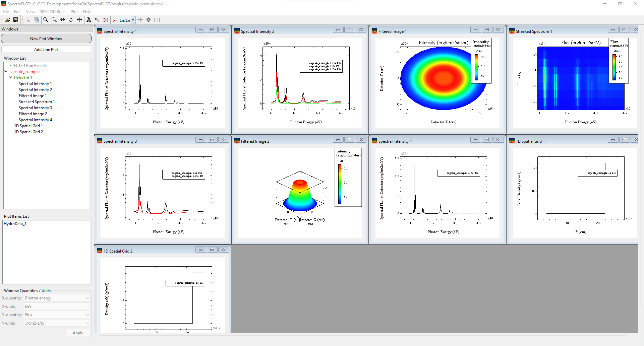
Task: Open the SPECT3D Runs menu
Action: (x=53, y=12)
